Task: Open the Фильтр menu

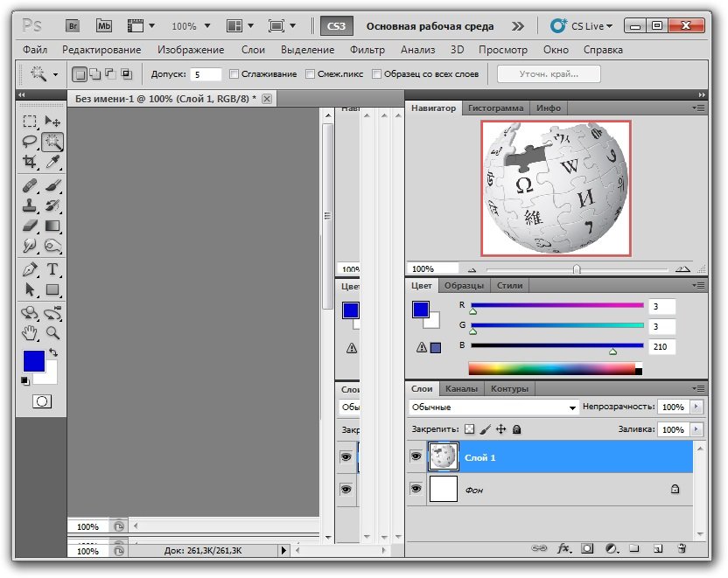Action: point(367,50)
